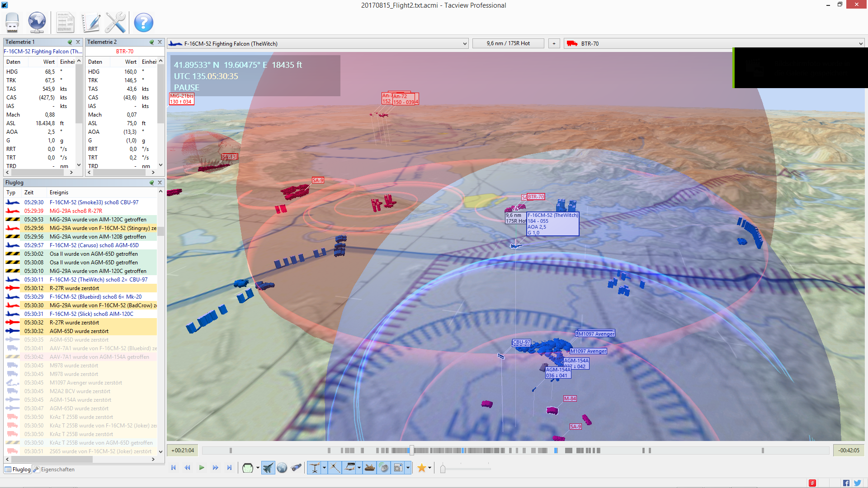The width and height of the screenshot is (868, 488).
Task: Click the Fluglog horizontal scrollbar thumb
Action: click(52, 459)
